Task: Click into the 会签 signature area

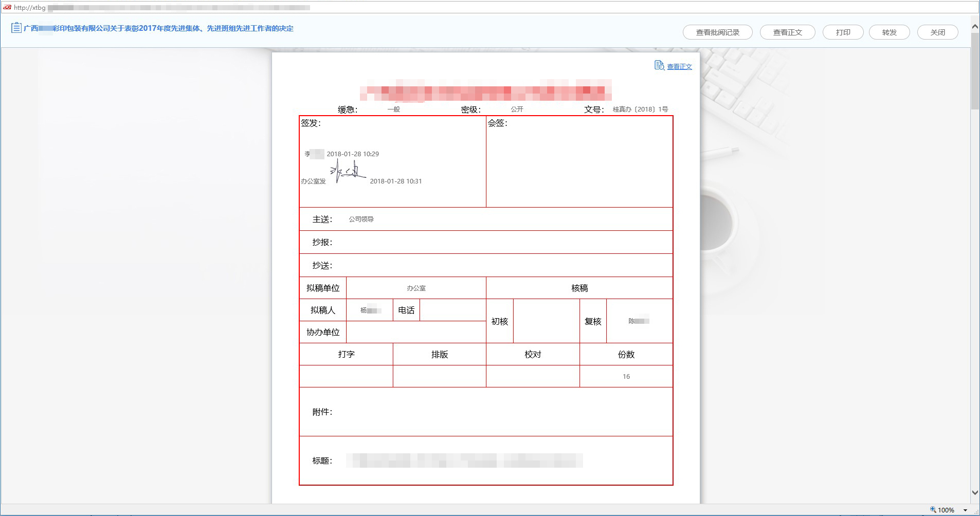Action: 579,164
